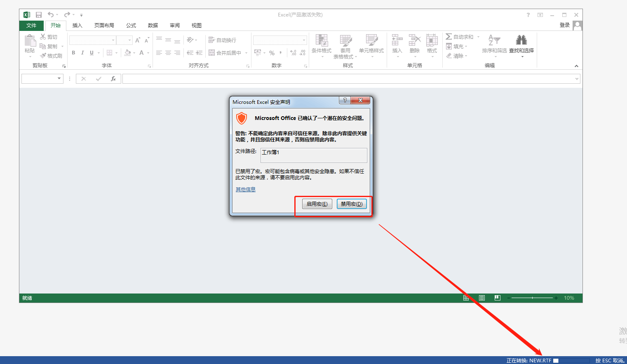Switch to the Review (审阅) tab

coord(175,25)
